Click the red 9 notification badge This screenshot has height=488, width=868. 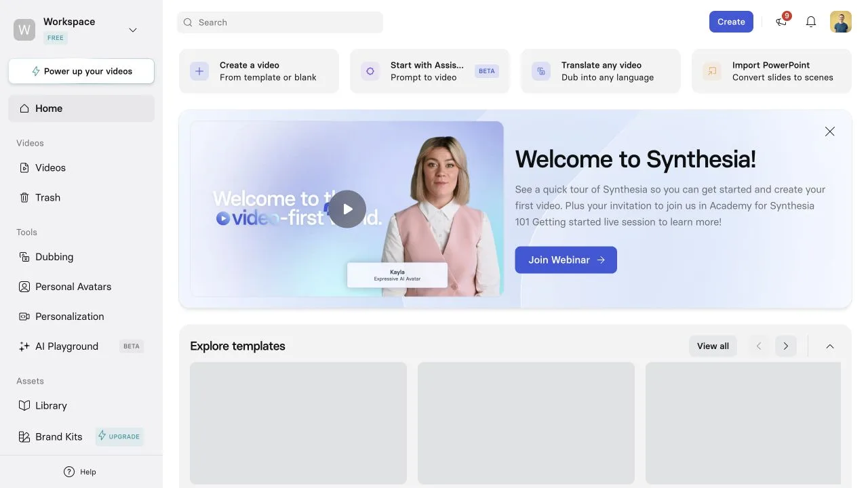[787, 16]
